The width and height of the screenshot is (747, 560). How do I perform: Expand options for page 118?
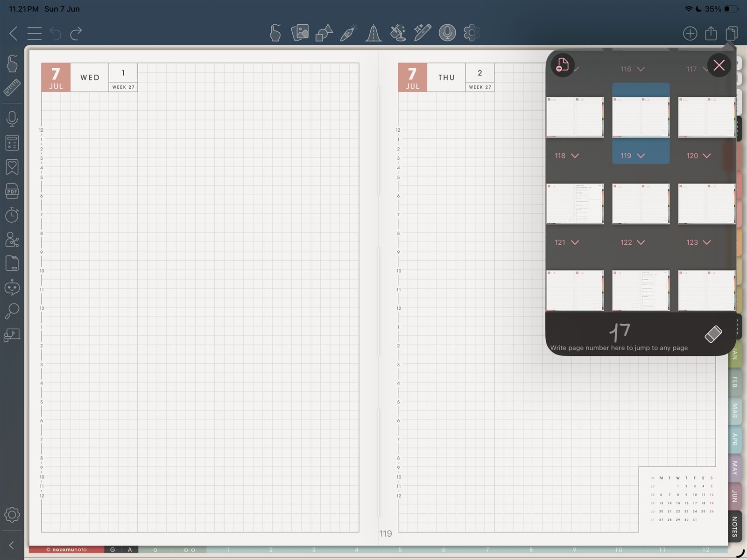(x=575, y=156)
